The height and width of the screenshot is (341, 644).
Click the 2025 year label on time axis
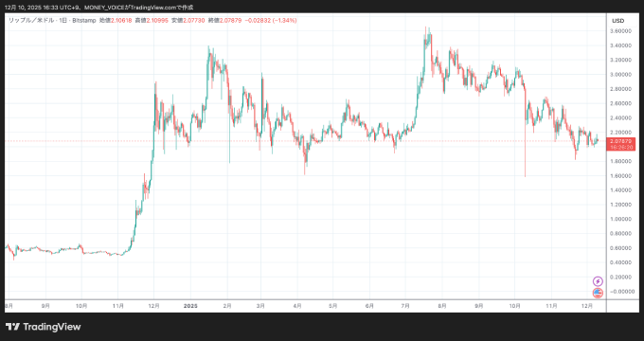[x=191, y=306]
